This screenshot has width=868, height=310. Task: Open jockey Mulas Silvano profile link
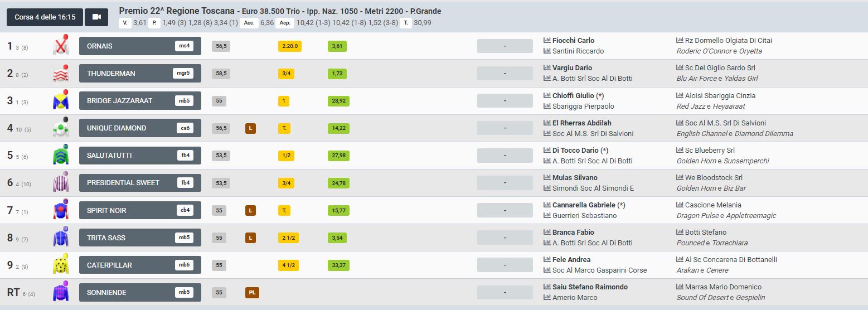tap(574, 178)
